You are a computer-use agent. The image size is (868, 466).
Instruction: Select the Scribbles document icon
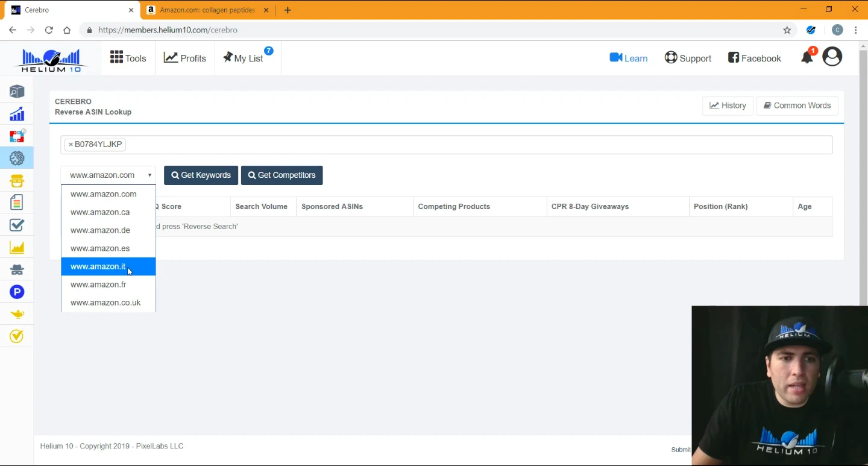16,203
